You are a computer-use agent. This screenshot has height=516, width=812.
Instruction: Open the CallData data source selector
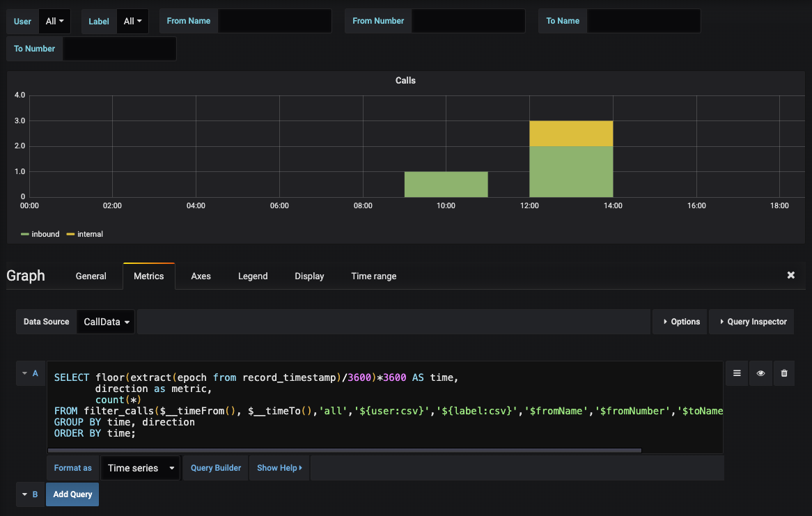tap(105, 322)
